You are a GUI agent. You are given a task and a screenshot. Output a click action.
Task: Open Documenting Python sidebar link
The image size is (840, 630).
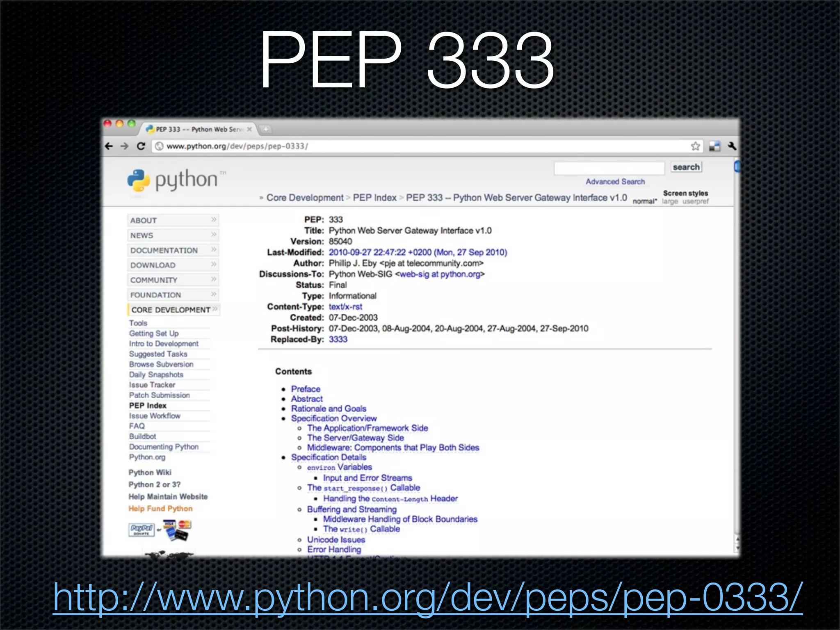coord(164,447)
